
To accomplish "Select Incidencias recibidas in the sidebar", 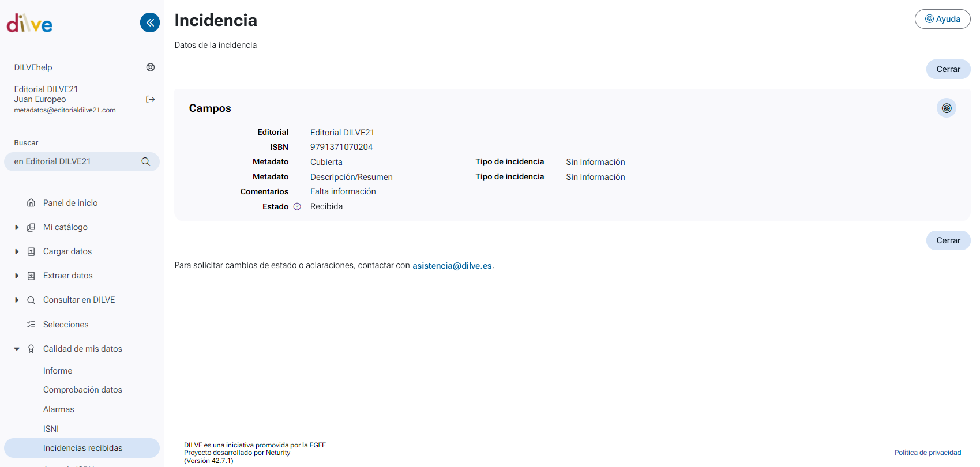I will point(82,448).
